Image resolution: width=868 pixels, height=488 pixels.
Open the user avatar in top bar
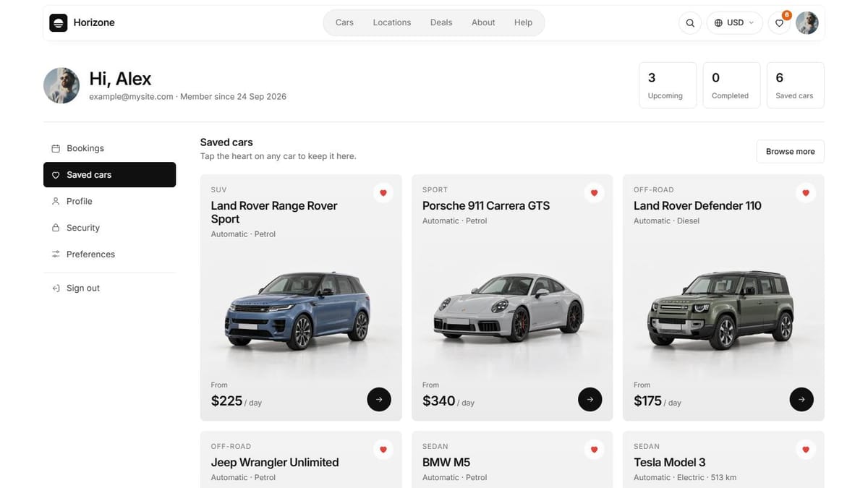coord(807,23)
